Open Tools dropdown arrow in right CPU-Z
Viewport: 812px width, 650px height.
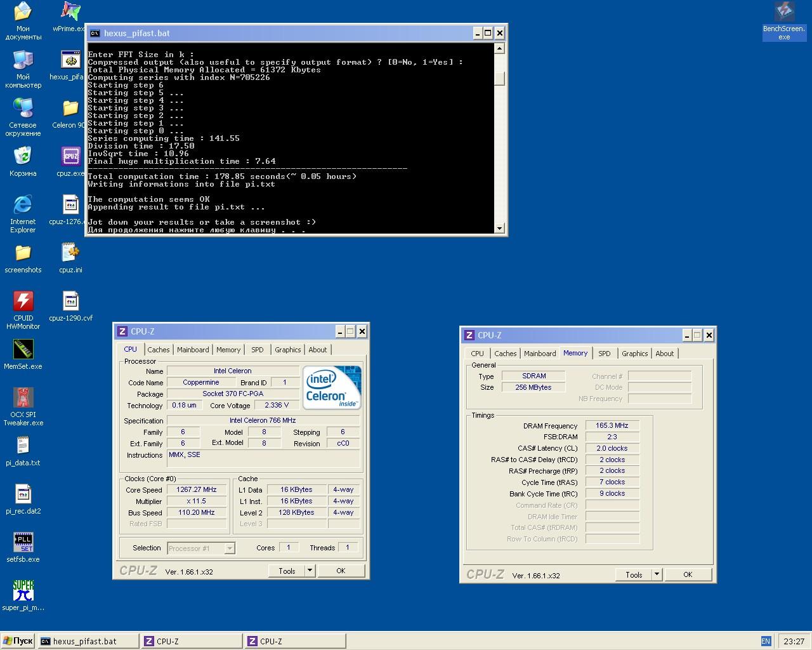[657, 574]
